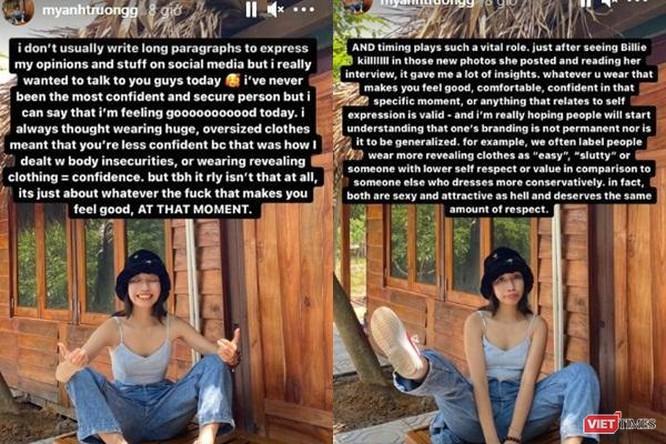Click the myanhtruongg username on left story

click(90, 11)
